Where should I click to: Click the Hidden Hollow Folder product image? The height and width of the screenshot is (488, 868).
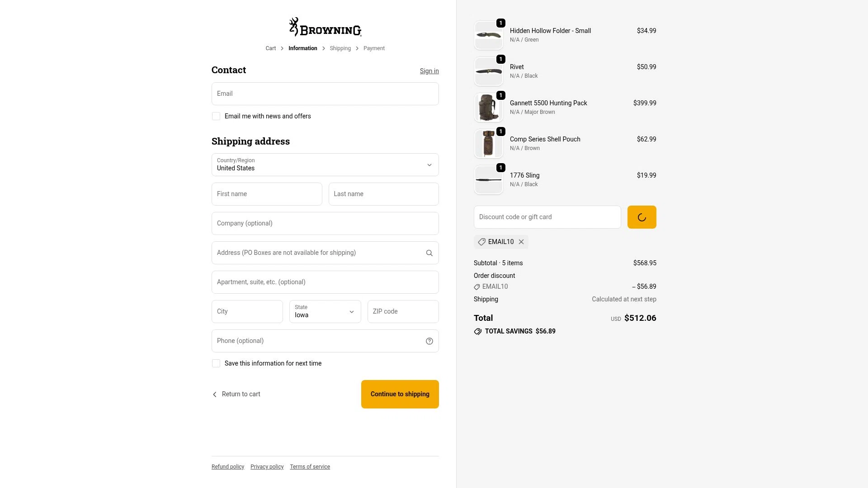(x=488, y=35)
